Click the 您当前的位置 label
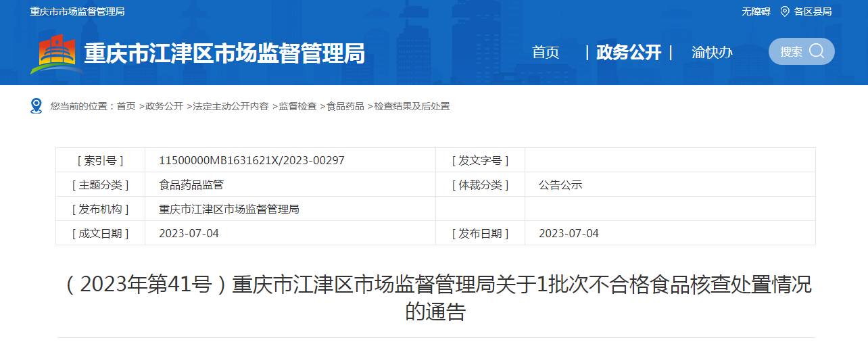The height and width of the screenshot is (344, 868). pos(78,106)
